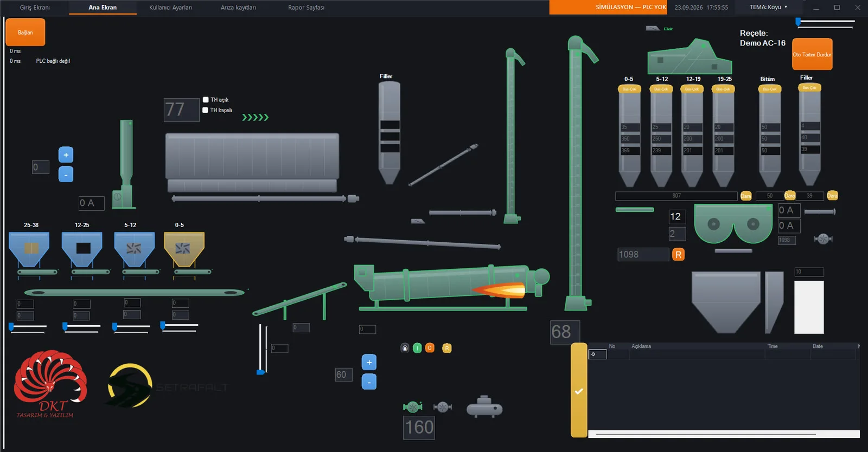Screen dimensions: 868x452
Task: Click the gray pump icon beside green pump
Action: click(x=443, y=406)
